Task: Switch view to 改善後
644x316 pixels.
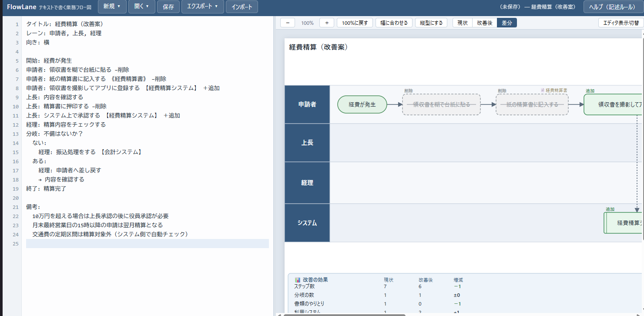Action: [485, 23]
